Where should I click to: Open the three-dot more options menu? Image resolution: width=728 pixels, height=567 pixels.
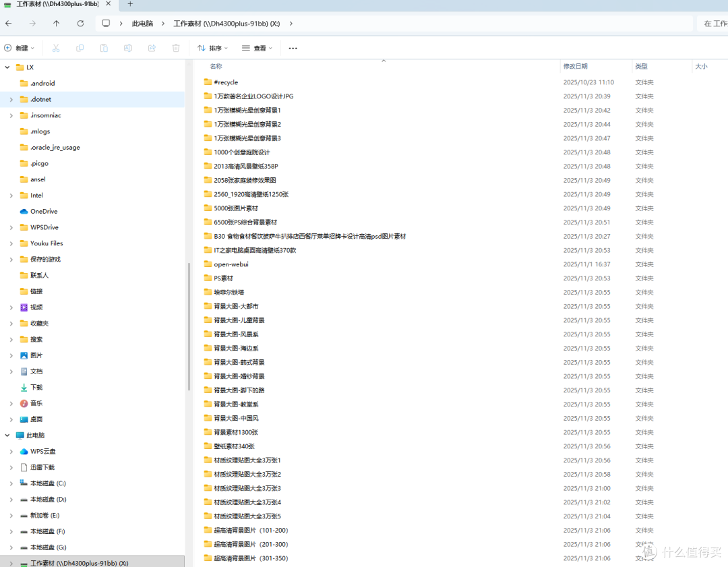tap(293, 48)
